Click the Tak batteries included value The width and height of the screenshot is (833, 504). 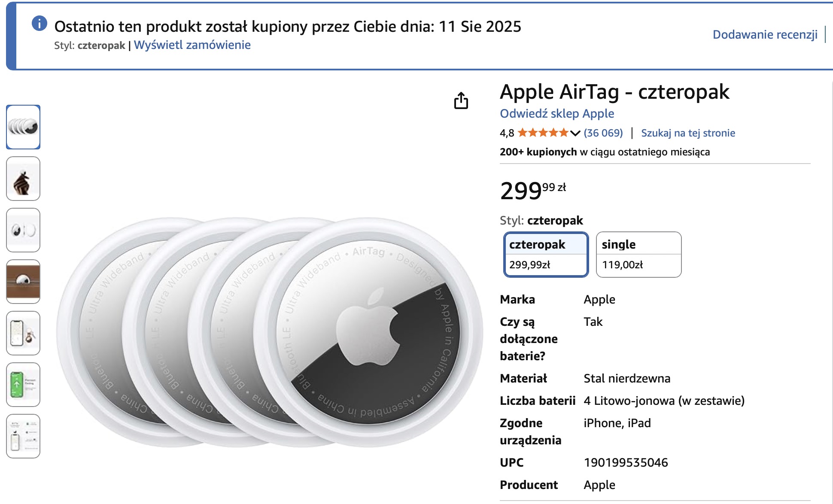[x=593, y=322]
